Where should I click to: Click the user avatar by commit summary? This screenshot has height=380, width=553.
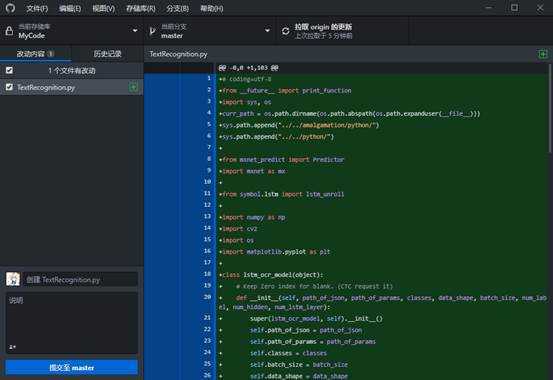pyautogui.click(x=13, y=279)
